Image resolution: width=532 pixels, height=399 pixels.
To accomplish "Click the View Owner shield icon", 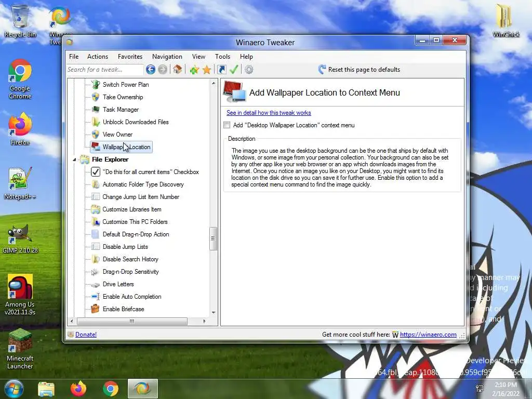I will [96, 135].
